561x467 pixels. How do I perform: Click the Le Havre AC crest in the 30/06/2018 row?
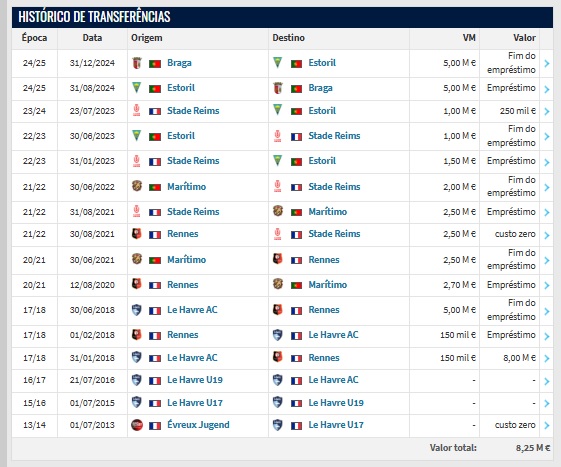(137, 310)
